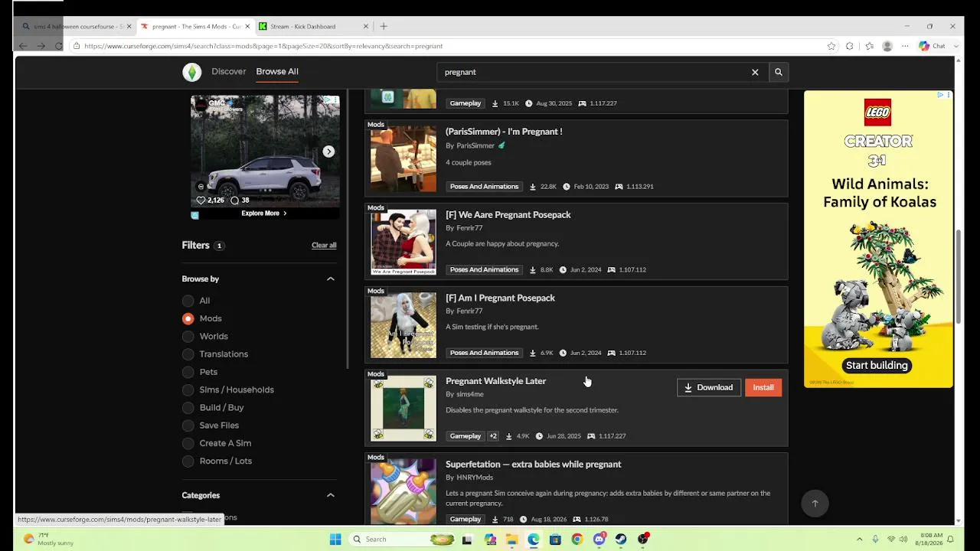Open Superfetation mod title link
Viewport: 980px width, 551px height.
click(534, 465)
